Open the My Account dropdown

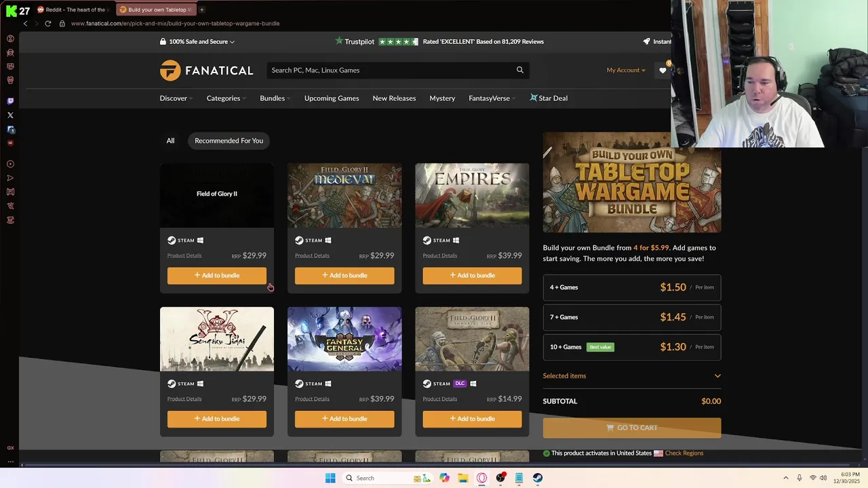626,70
